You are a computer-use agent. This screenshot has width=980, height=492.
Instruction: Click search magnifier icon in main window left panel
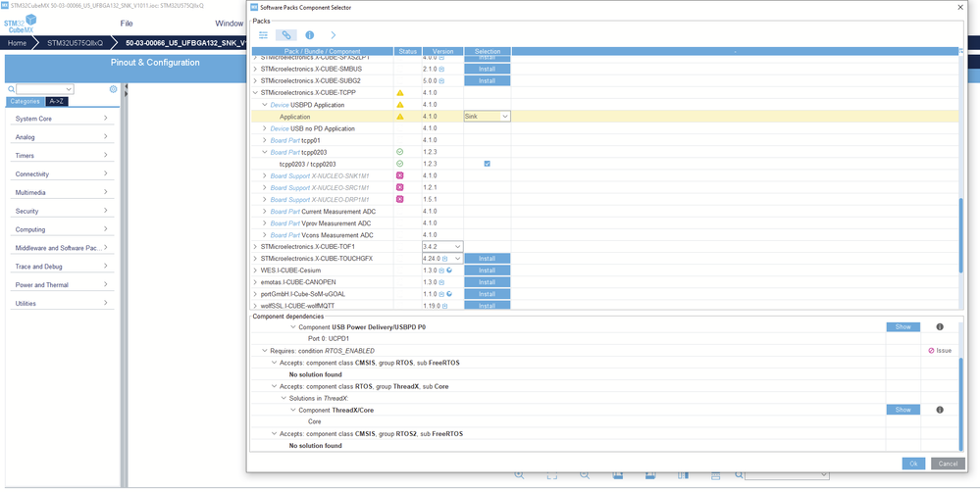click(x=11, y=89)
